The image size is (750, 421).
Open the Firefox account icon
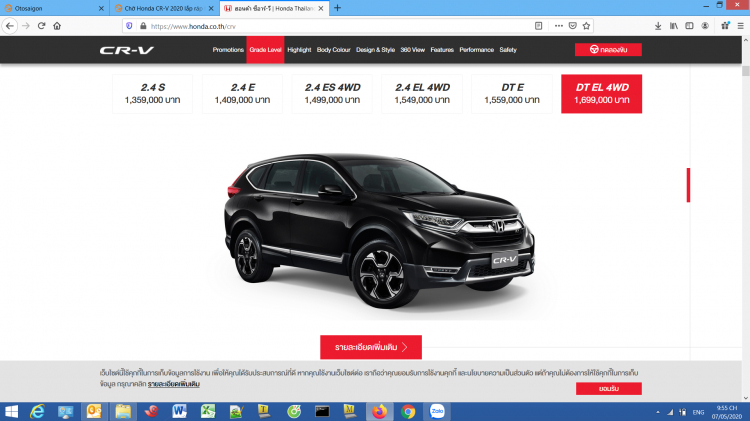[705, 26]
